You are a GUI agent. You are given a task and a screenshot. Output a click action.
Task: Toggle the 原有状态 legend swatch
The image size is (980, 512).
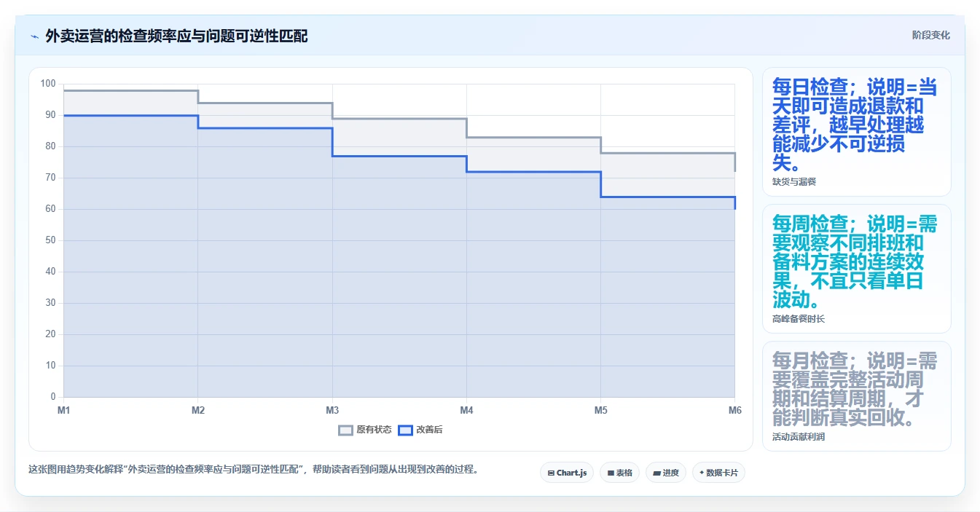pyautogui.click(x=346, y=430)
